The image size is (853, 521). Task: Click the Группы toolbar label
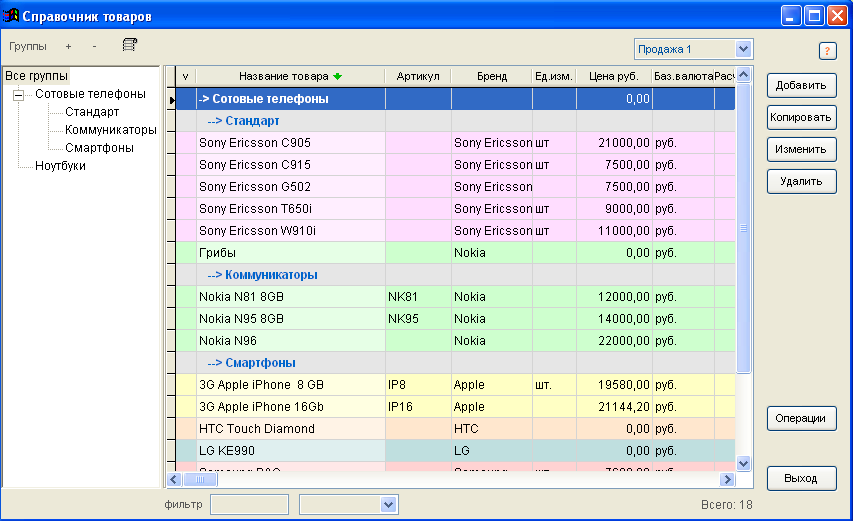28,47
